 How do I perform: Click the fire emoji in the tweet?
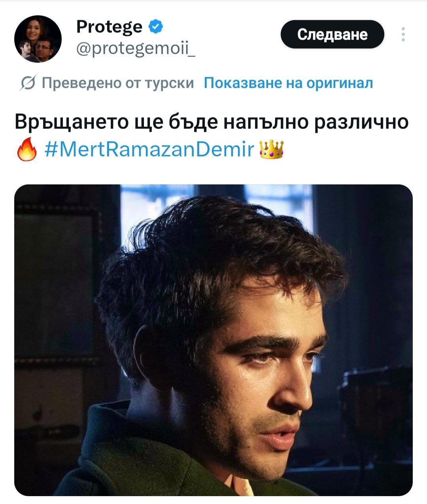27,150
